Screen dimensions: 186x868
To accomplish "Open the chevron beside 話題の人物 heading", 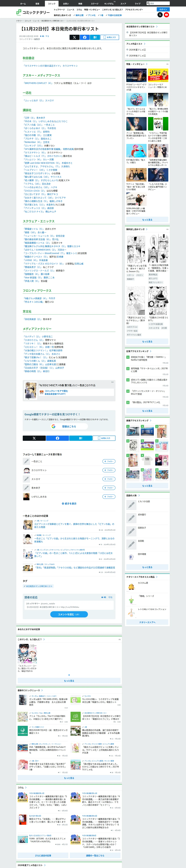I will tap(139, 495).
